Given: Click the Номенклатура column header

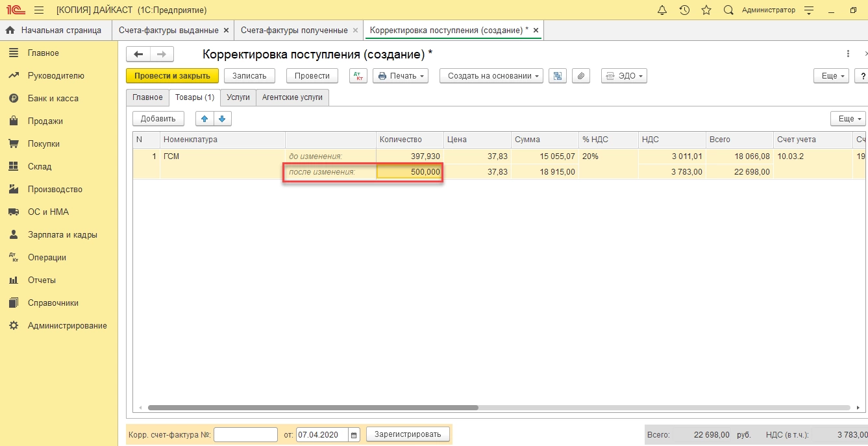Looking at the screenshot, I should coord(223,140).
